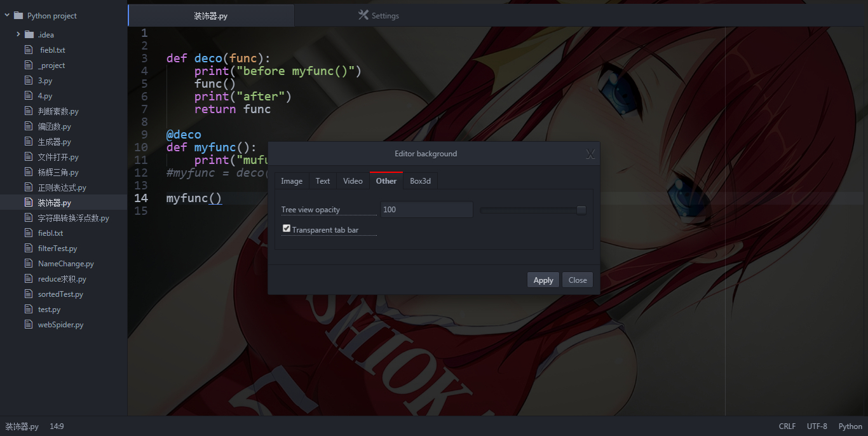Switch to the Image tab
Screen dimensions: 868x436
point(292,181)
